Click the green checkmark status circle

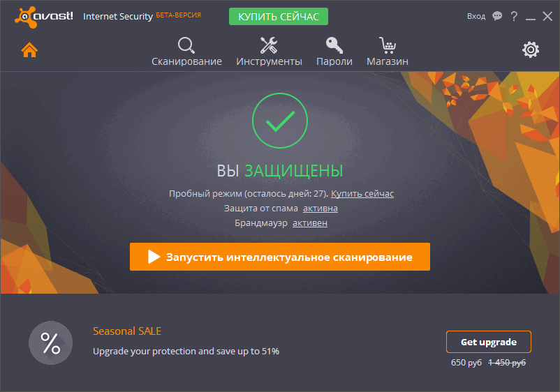click(279, 121)
